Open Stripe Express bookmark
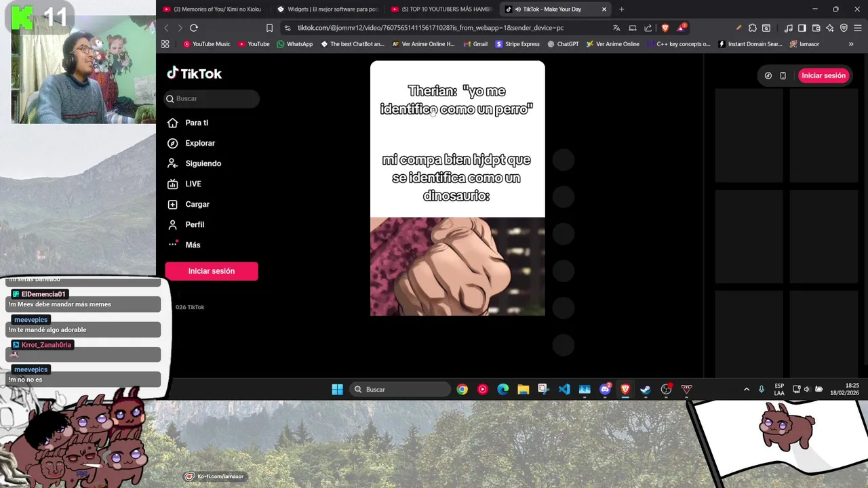The width and height of the screenshot is (868, 488). [x=517, y=44]
